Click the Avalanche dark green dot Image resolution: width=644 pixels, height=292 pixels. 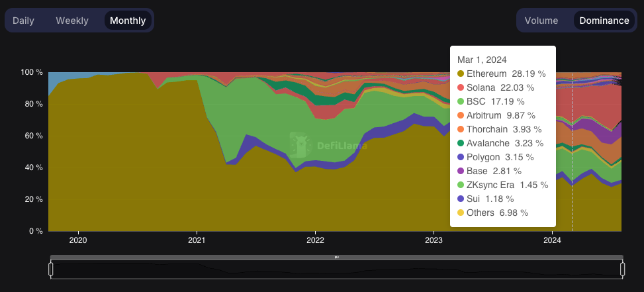click(461, 143)
